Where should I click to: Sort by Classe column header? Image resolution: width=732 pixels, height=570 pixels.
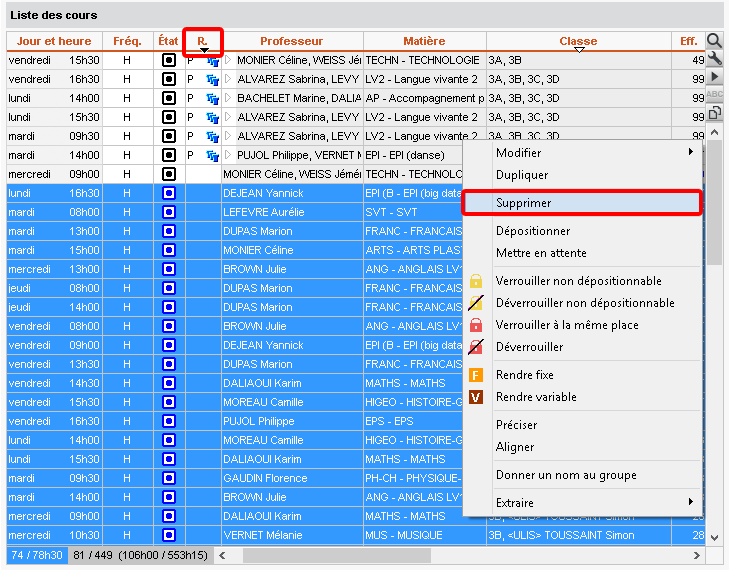[579, 41]
